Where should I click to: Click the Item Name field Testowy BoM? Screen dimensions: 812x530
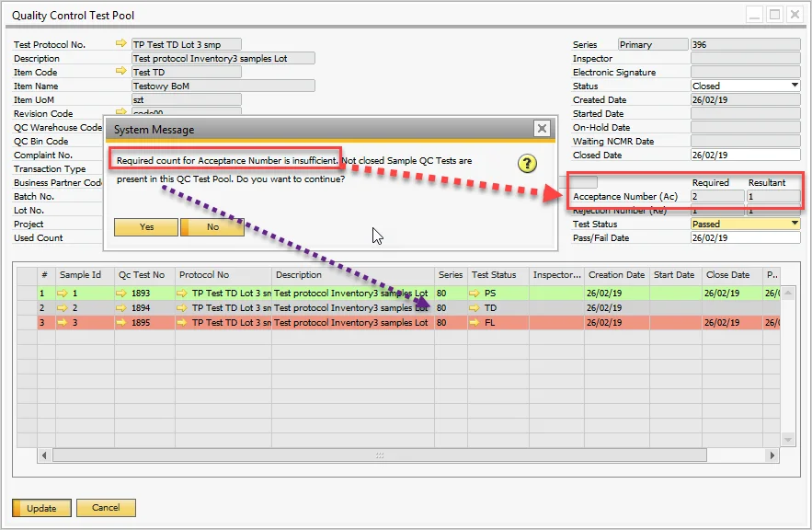point(223,86)
